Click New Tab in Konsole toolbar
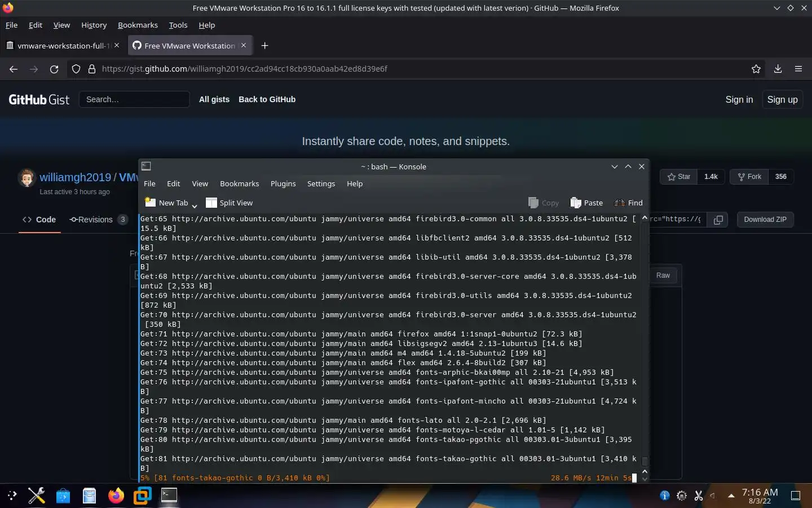 (166, 203)
